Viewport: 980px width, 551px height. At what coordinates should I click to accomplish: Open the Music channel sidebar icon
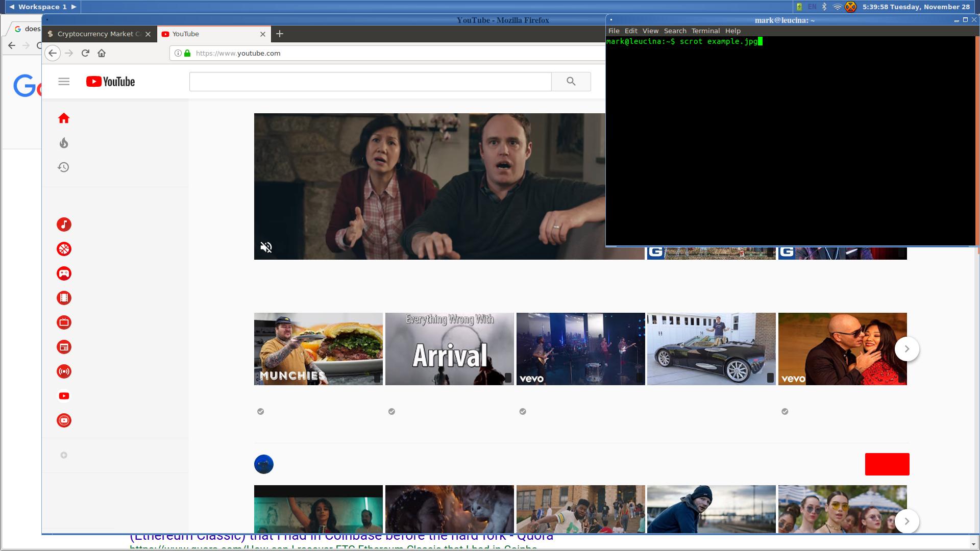tap(64, 224)
